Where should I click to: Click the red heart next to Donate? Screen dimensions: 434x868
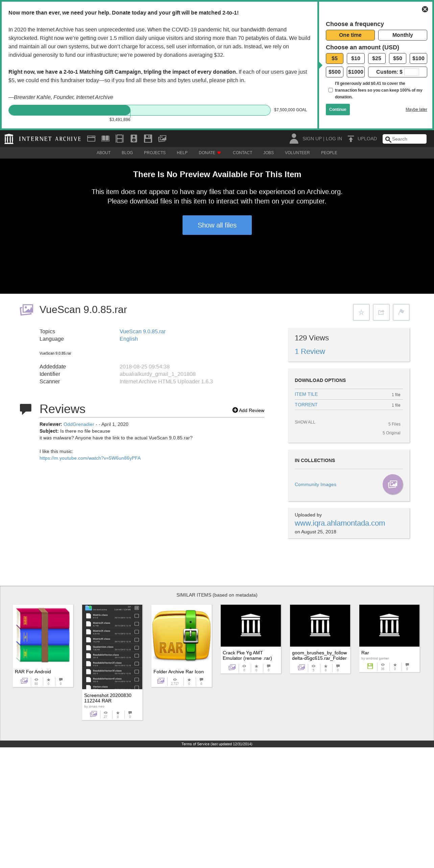219,153
